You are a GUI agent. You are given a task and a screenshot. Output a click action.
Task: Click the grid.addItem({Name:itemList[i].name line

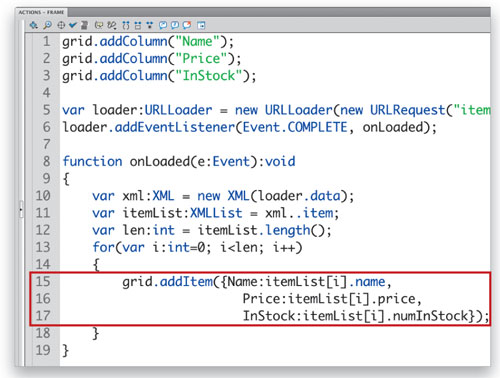tap(257, 282)
